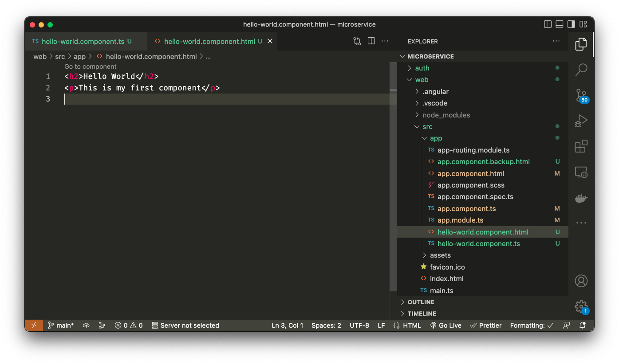Click Go Live in status bar
The width and height of the screenshot is (619, 364).
(446, 325)
